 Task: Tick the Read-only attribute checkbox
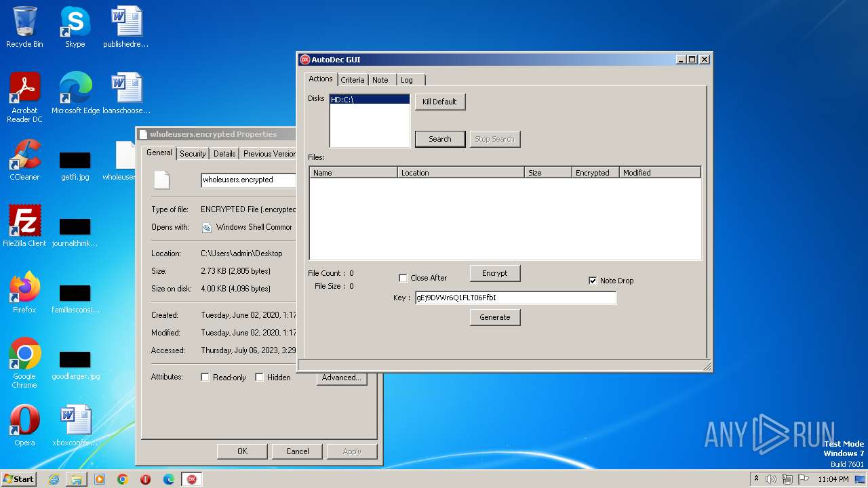[205, 378]
